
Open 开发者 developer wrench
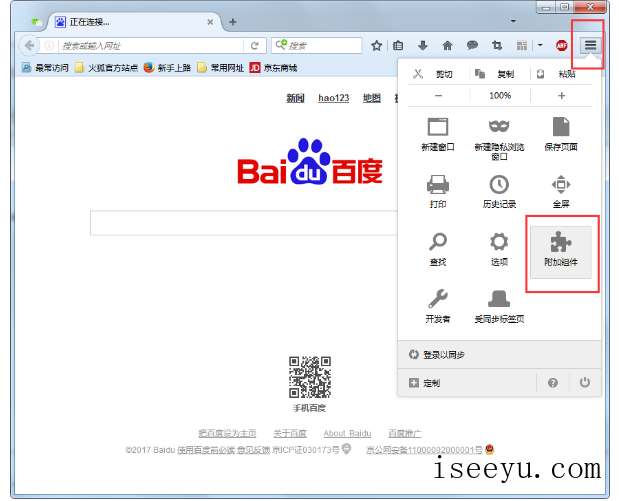point(438,306)
